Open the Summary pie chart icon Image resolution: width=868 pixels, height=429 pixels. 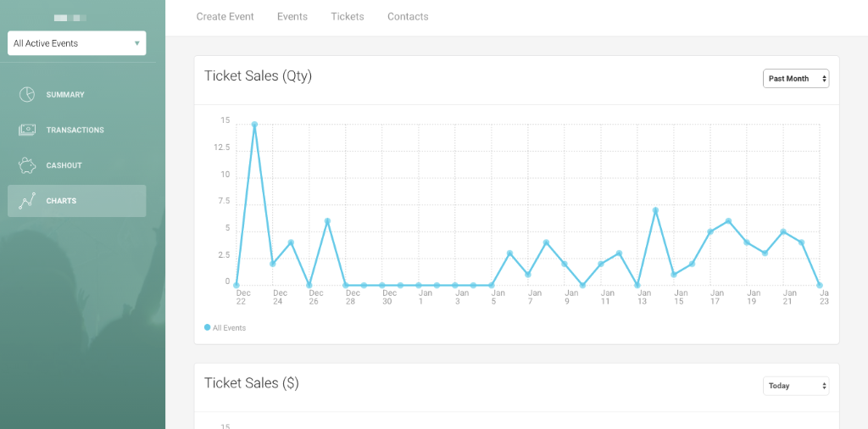(x=27, y=94)
